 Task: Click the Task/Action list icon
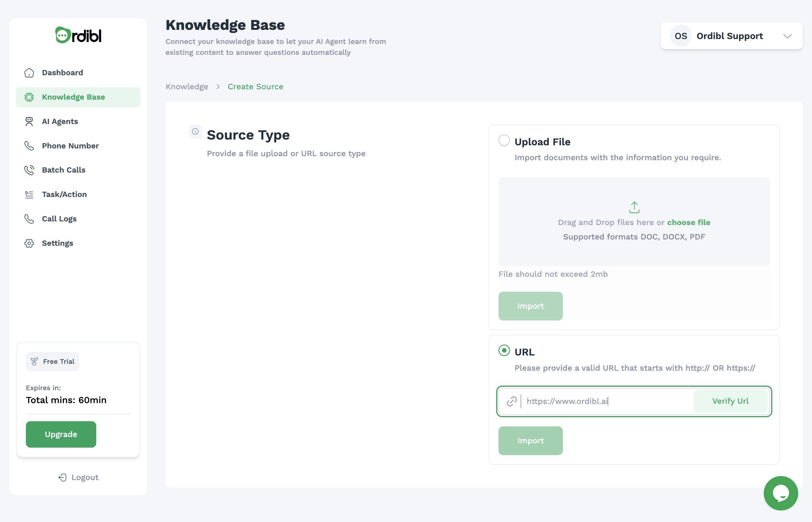point(29,194)
